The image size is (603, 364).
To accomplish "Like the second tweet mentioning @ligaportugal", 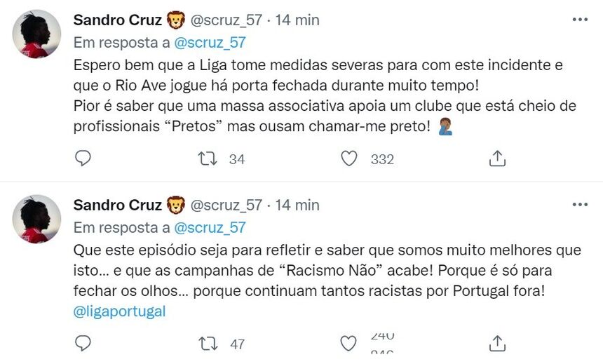I will point(349,343).
